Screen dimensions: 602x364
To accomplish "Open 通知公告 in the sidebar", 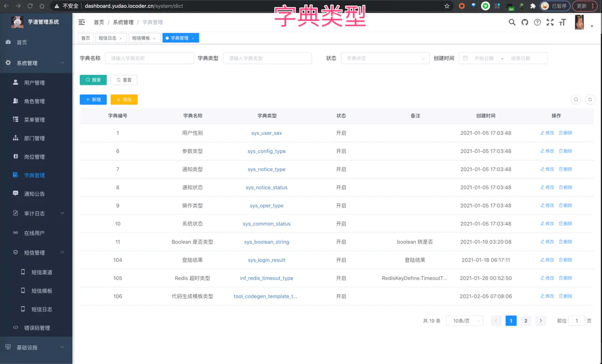I will tap(36, 194).
